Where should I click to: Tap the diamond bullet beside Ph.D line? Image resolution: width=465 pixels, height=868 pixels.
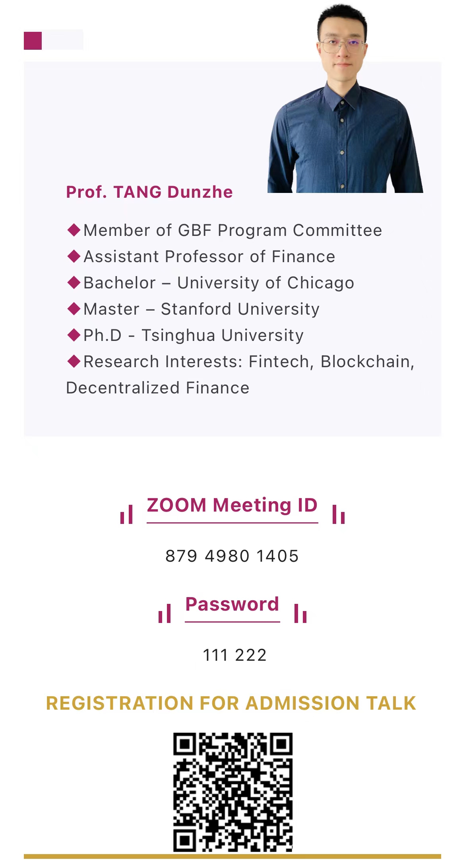[74, 335]
